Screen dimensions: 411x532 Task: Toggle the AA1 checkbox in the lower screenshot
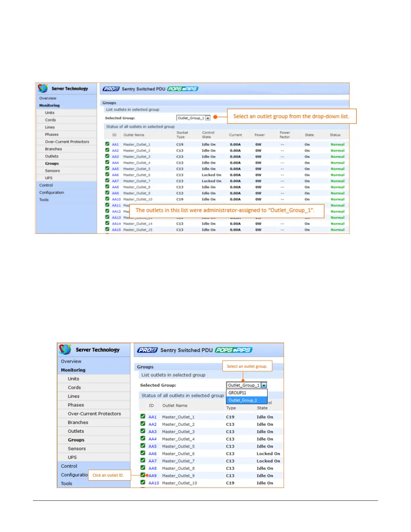pos(143,416)
